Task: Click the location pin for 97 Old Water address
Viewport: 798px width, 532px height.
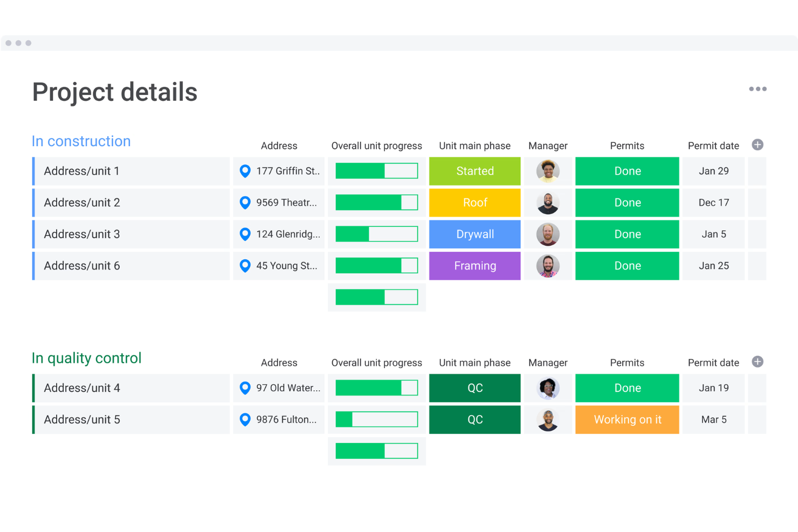Action: click(x=245, y=388)
